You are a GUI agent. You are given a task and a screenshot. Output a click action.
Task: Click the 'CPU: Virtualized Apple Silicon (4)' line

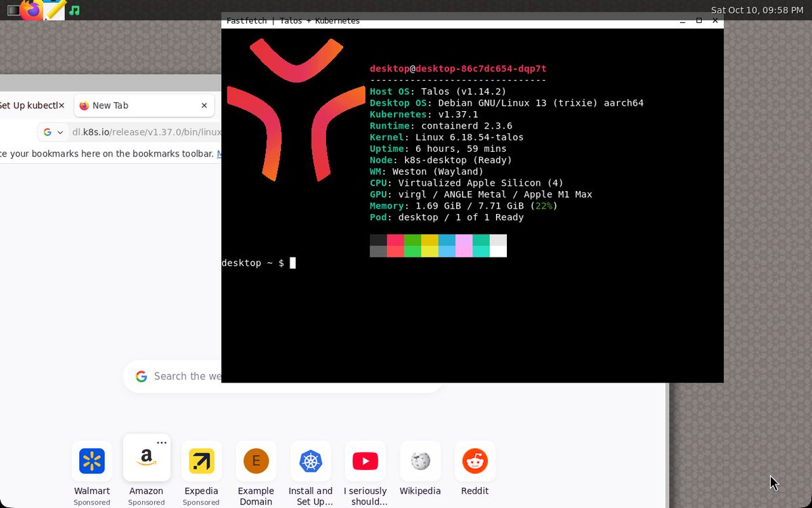466,184
